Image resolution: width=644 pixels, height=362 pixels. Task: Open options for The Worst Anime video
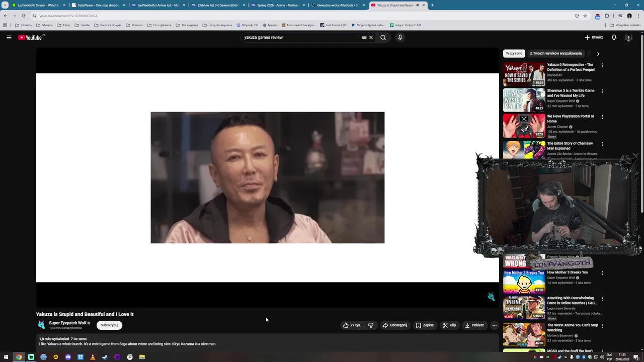[602, 326]
